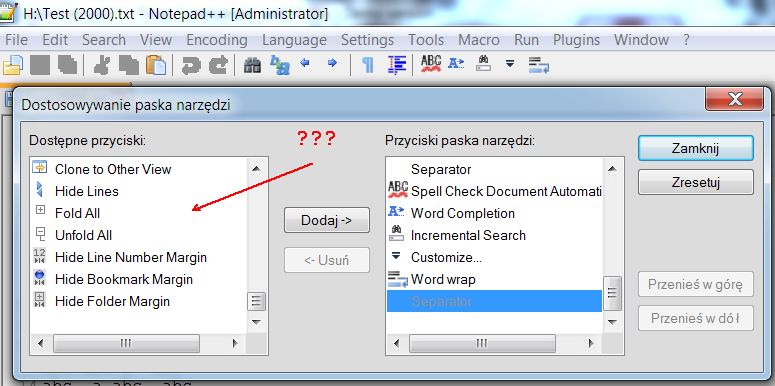Click right arrow of toolbar buttons horizontal scrollbar
The width and height of the screenshot is (775, 386).
pos(591,343)
